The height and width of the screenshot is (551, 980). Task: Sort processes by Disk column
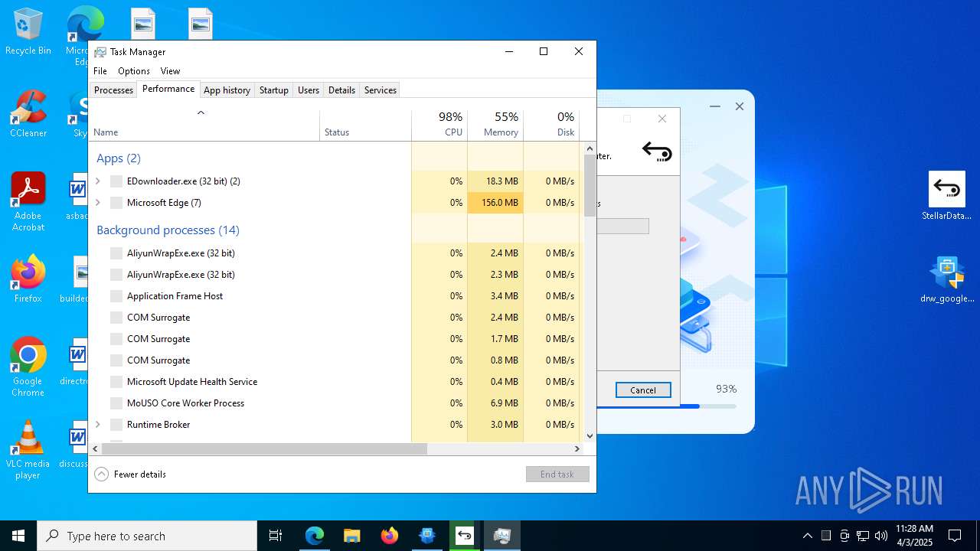[x=551, y=126]
